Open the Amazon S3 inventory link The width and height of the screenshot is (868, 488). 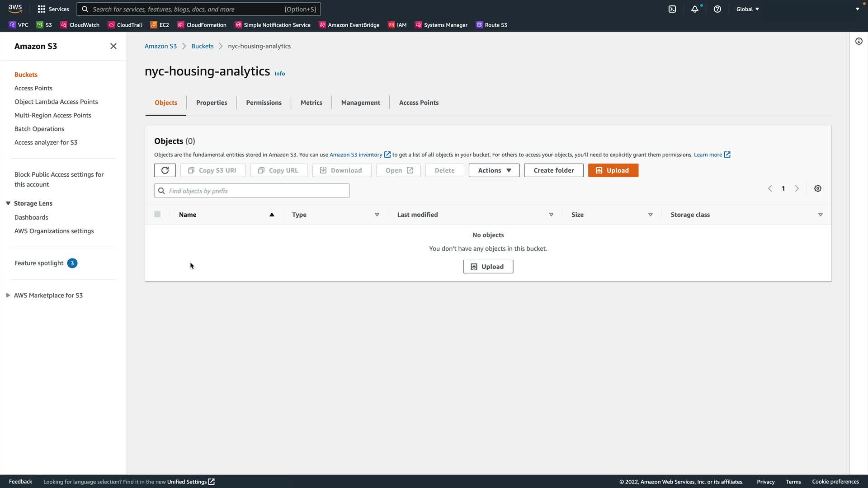tap(356, 155)
